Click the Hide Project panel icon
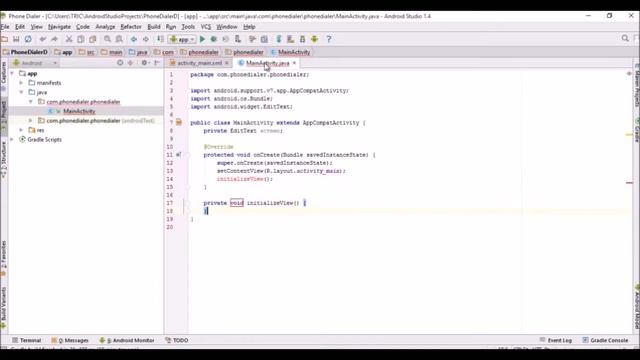The image size is (640, 360). 157,63
